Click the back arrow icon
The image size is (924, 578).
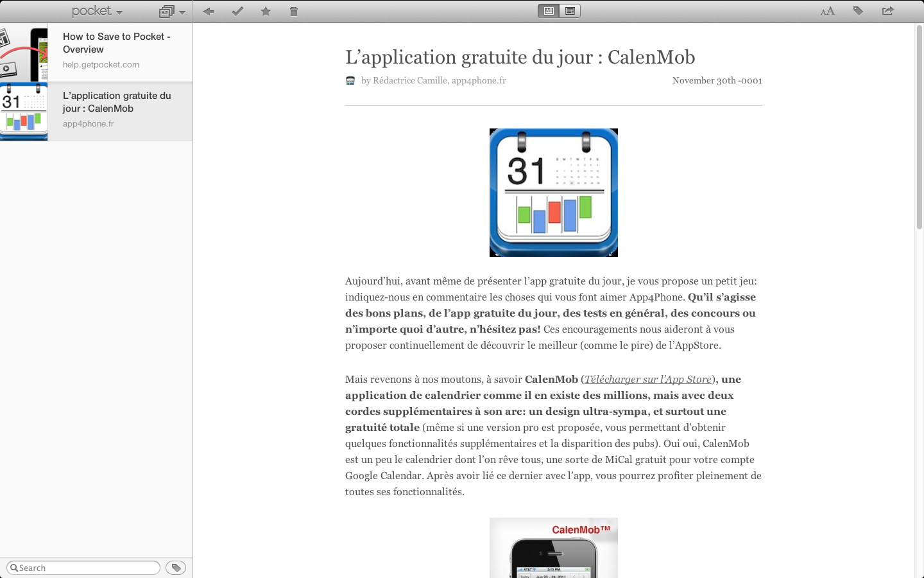[209, 12]
